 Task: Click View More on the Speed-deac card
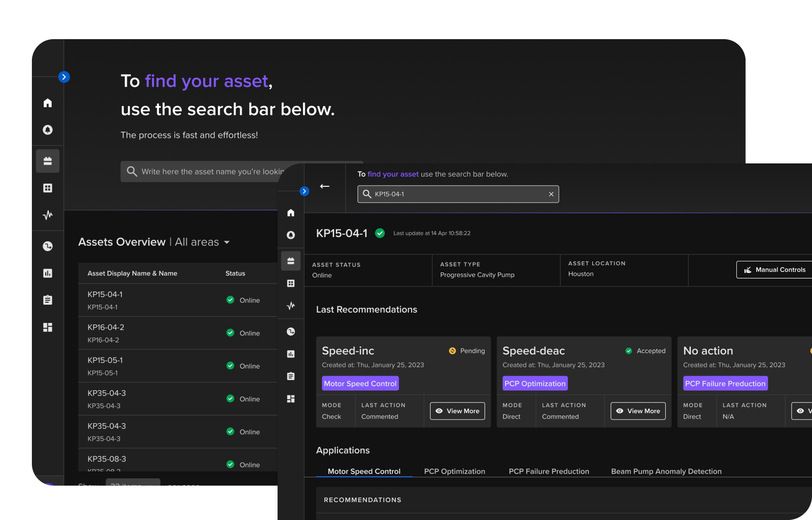pyautogui.click(x=638, y=411)
